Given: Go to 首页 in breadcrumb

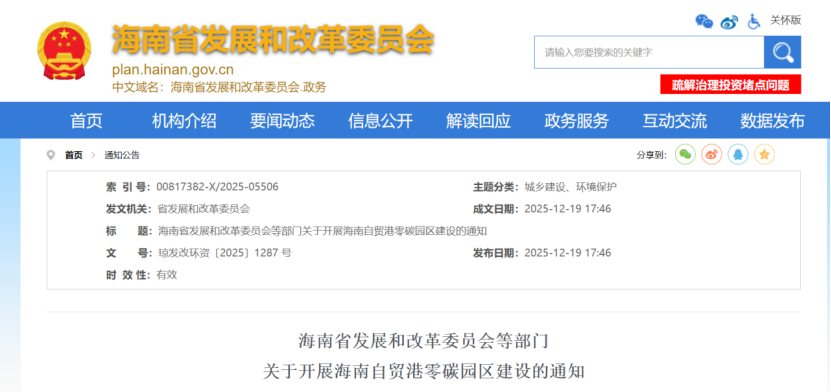Looking at the screenshot, I should click(x=74, y=155).
